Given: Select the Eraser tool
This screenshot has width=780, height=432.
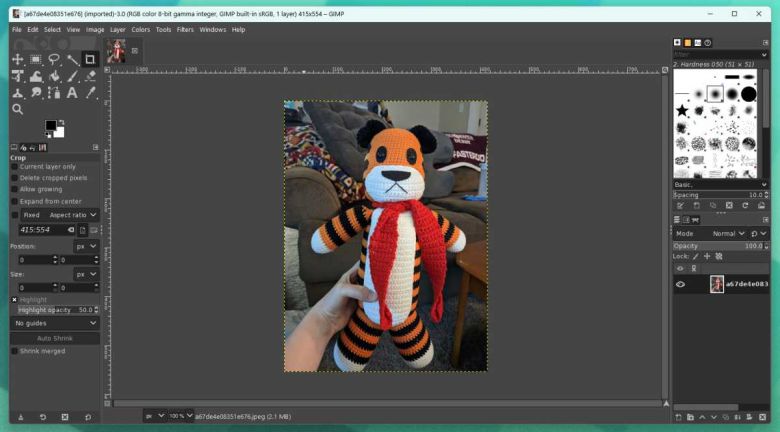Looking at the screenshot, I should tap(90, 76).
